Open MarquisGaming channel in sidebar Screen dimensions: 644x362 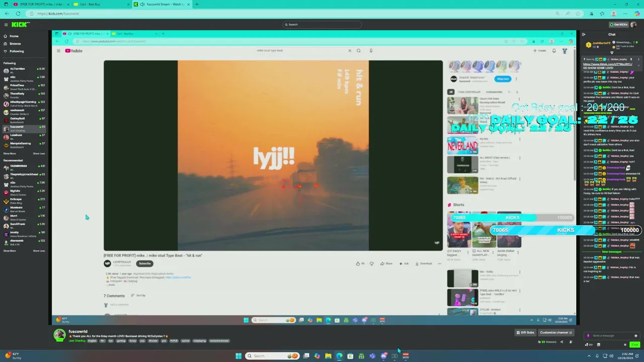24,144
